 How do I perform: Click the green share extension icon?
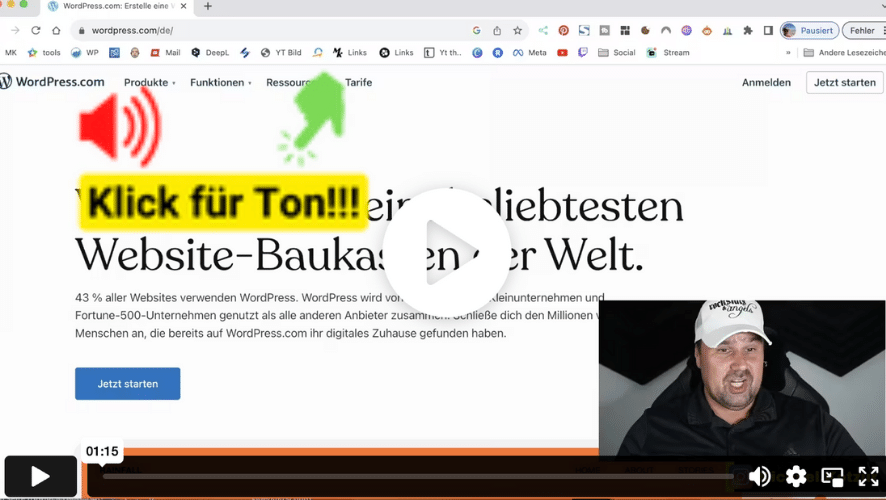[x=543, y=31]
